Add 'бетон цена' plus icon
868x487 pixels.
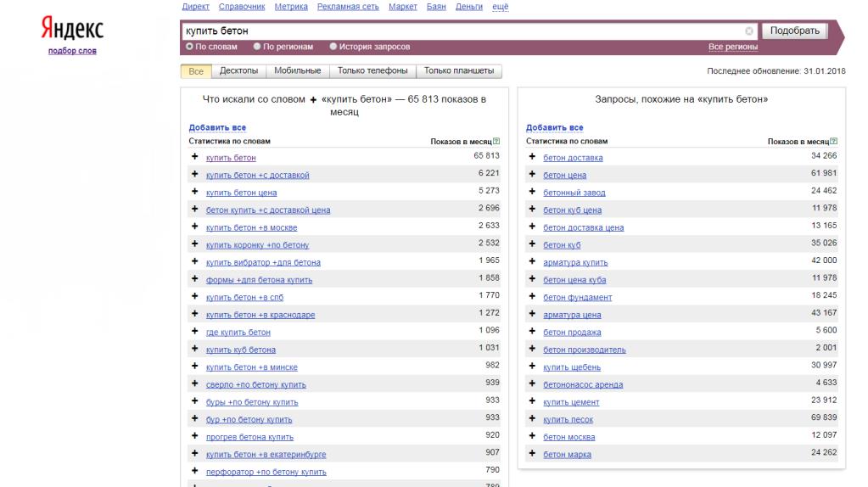click(x=532, y=174)
